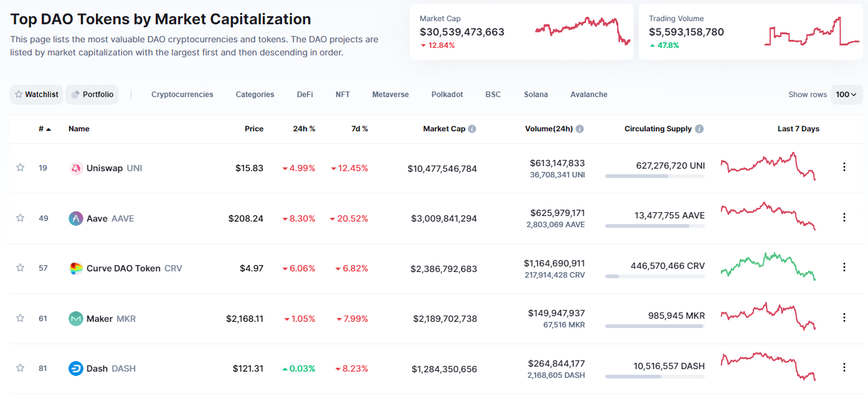Star Maker to add to watchlist
This screenshot has height=399, width=868.
pos(21,318)
